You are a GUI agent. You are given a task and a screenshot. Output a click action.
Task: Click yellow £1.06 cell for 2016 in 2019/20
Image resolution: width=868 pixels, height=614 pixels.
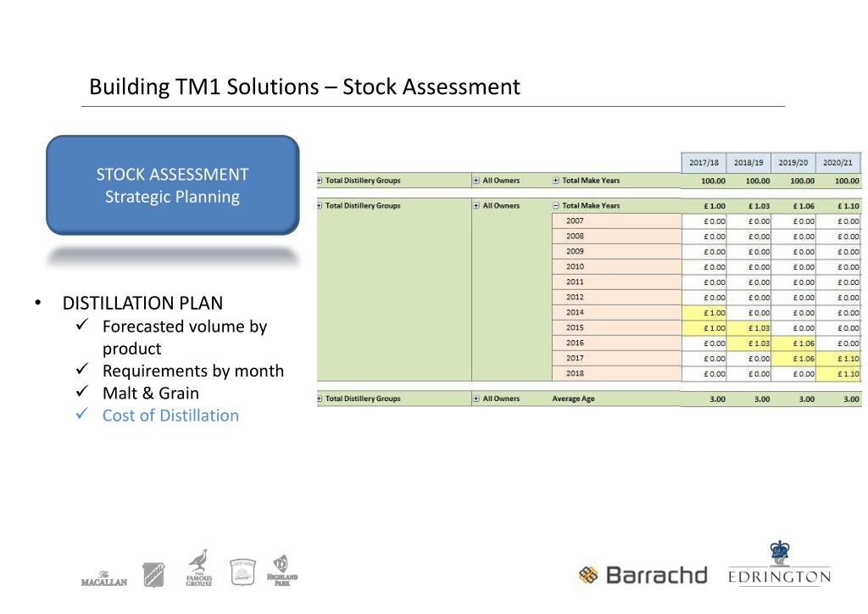coord(793,343)
